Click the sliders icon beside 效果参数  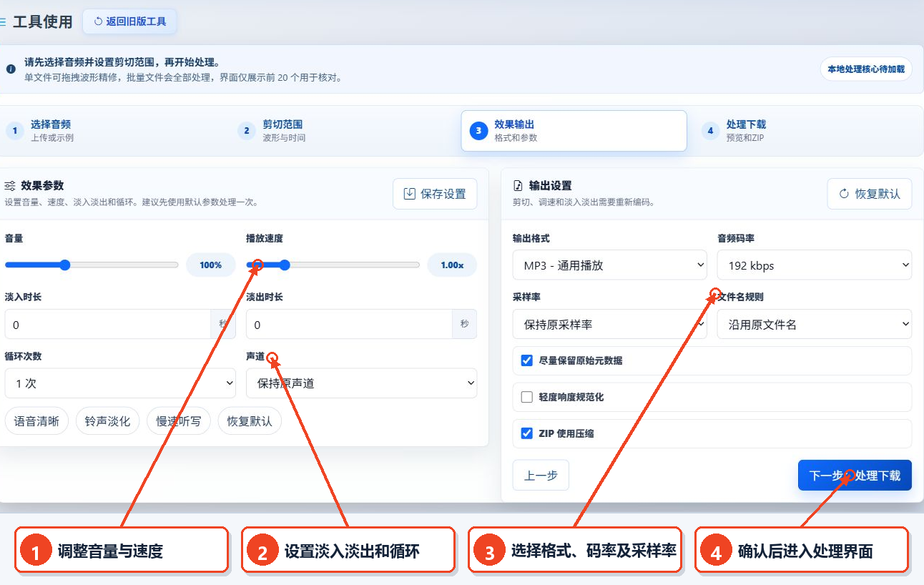(x=10, y=186)
